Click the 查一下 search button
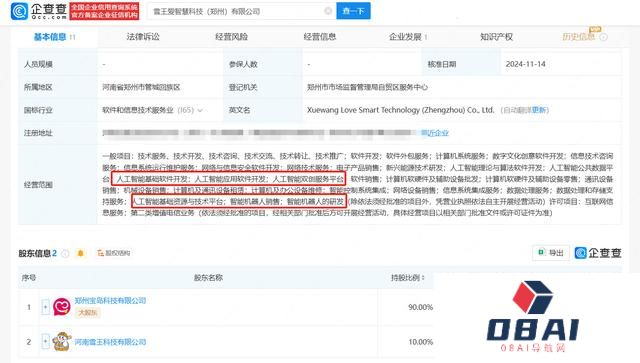 click(353, 11)
